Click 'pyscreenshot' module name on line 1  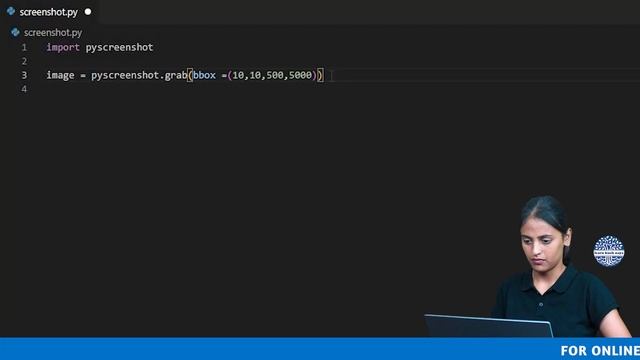tap(119, 47)
